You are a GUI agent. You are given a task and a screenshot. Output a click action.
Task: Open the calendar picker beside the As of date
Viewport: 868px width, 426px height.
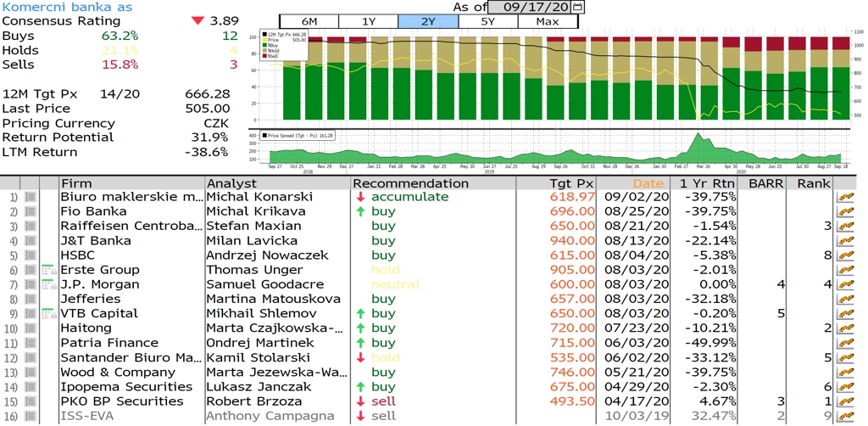tap(578, 7)
